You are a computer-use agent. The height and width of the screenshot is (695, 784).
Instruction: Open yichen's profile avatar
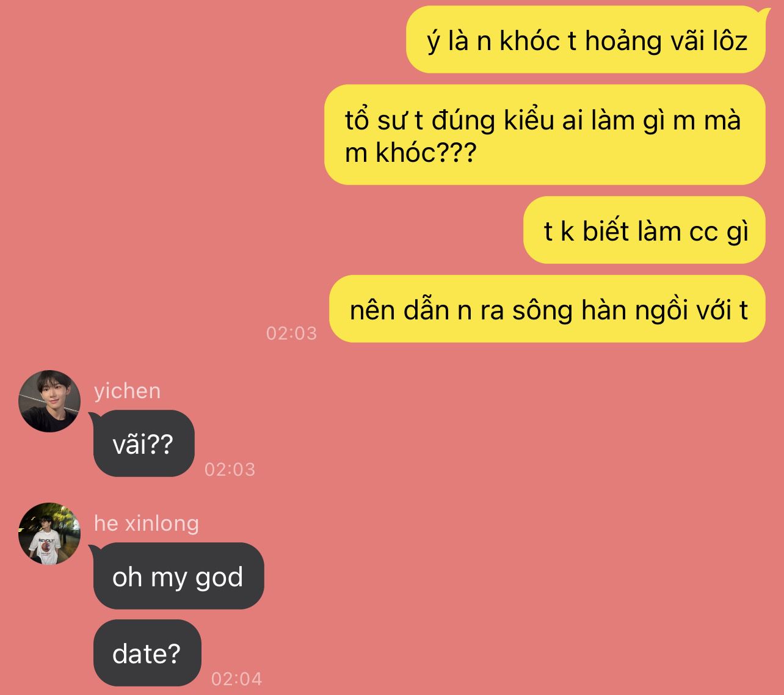pos(49,401)
